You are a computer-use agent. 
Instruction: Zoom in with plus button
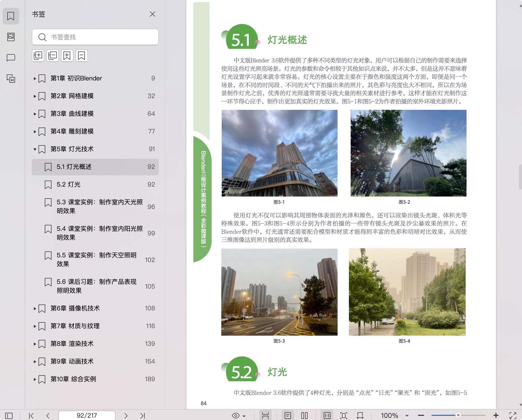click(496, 416)
